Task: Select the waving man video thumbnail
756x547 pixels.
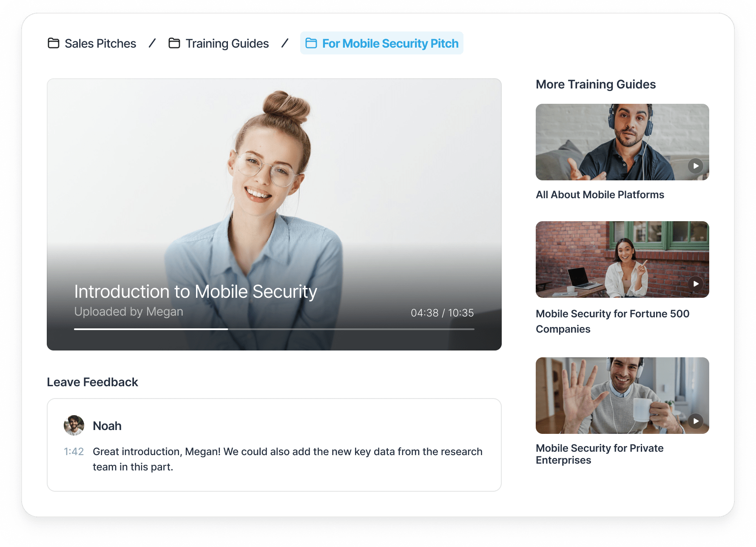Action: 622,396
